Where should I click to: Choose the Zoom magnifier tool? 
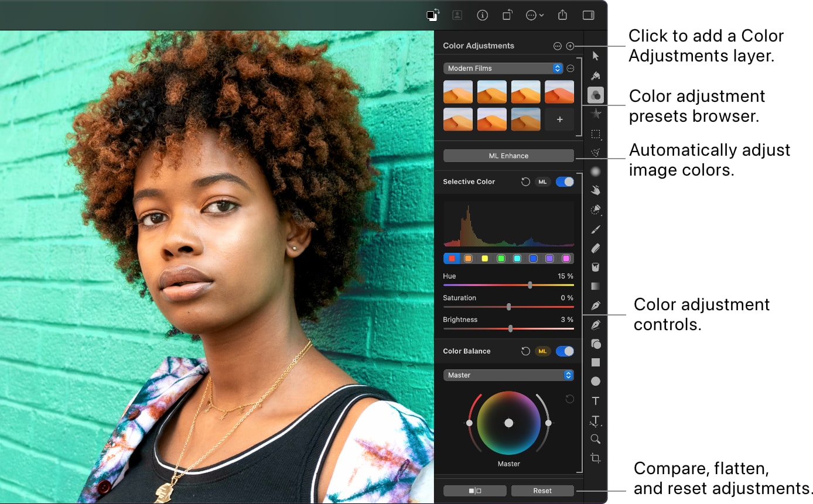click(x=596, y=439)
